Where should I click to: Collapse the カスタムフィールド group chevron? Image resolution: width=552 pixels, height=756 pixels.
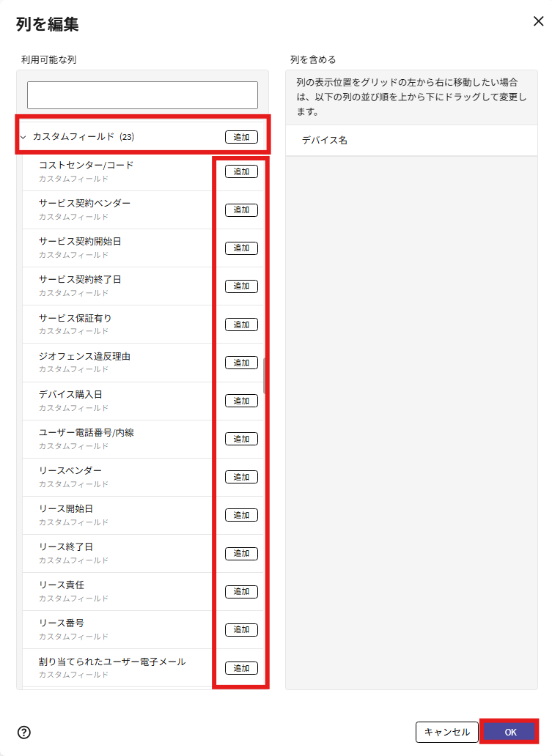(x=23, y=136)
